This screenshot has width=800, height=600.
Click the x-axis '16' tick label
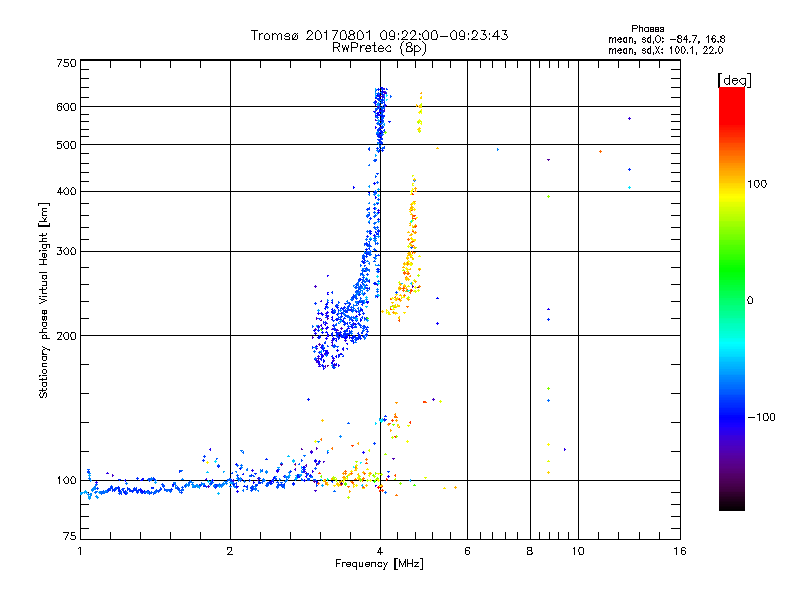coord(680,551)
